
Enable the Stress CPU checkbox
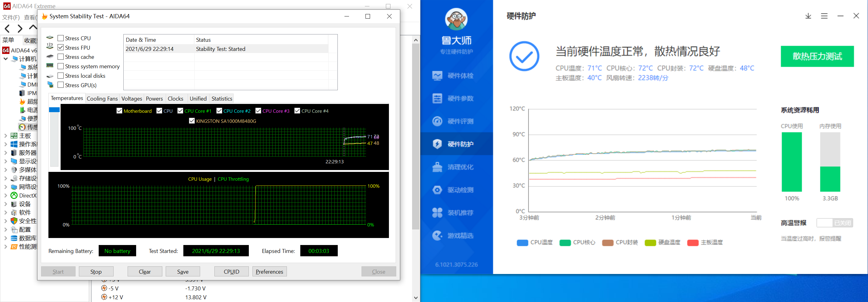tap(61, 38)
